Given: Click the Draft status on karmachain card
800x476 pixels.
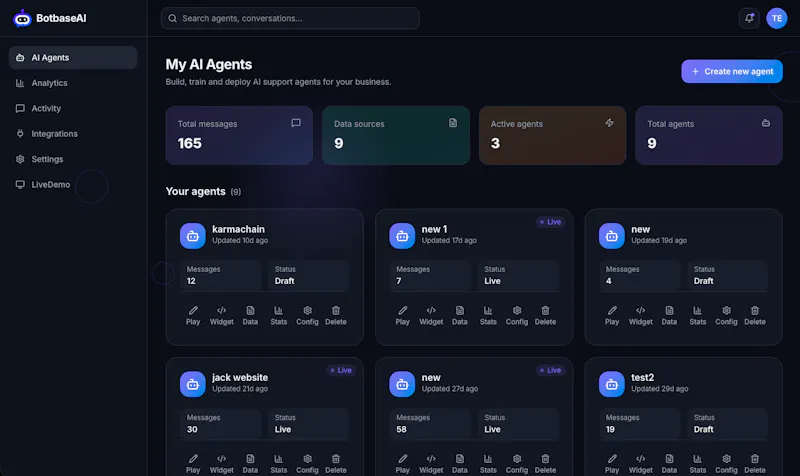Looking at the screenshot, I should pyautogui.click(x=285, y=281).
